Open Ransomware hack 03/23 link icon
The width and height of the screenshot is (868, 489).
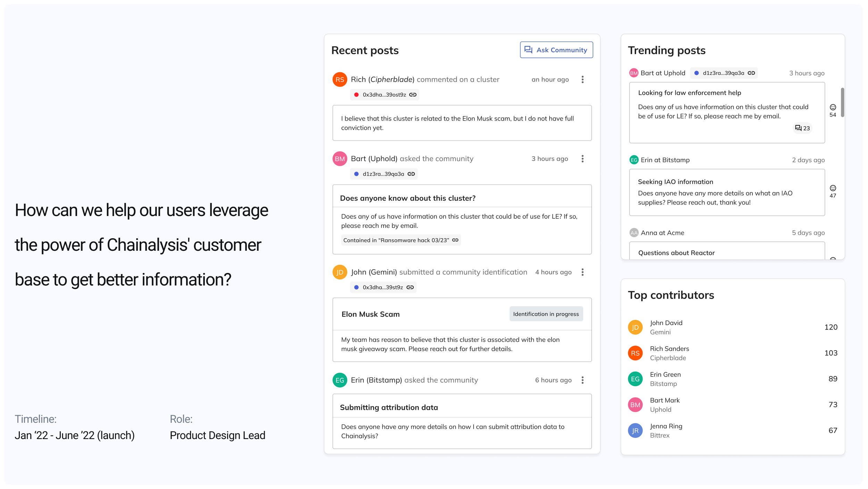pyautogui.click(x=456, y=240)
